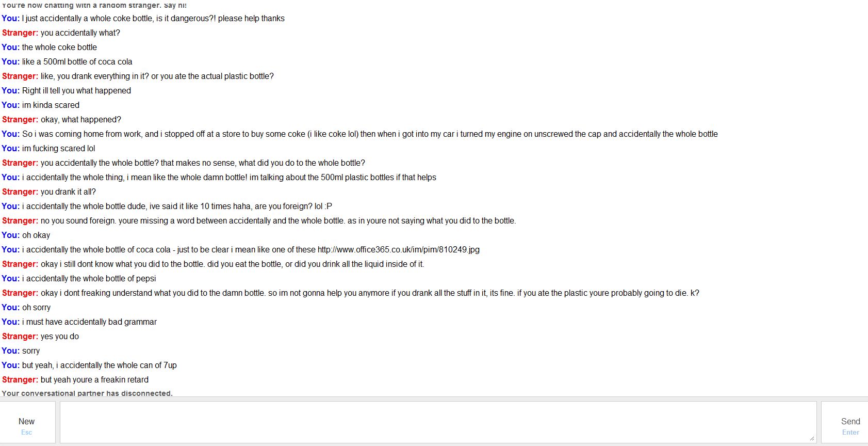Click the 'accidentally bad grammar' message
This screenshot has height=446, width=868.
point(89,322)
